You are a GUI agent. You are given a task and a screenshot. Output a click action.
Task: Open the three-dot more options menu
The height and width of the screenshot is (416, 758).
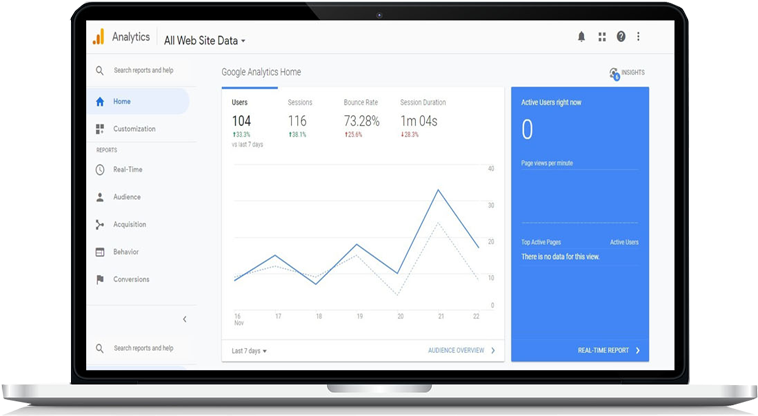click(x=639, y=37)
